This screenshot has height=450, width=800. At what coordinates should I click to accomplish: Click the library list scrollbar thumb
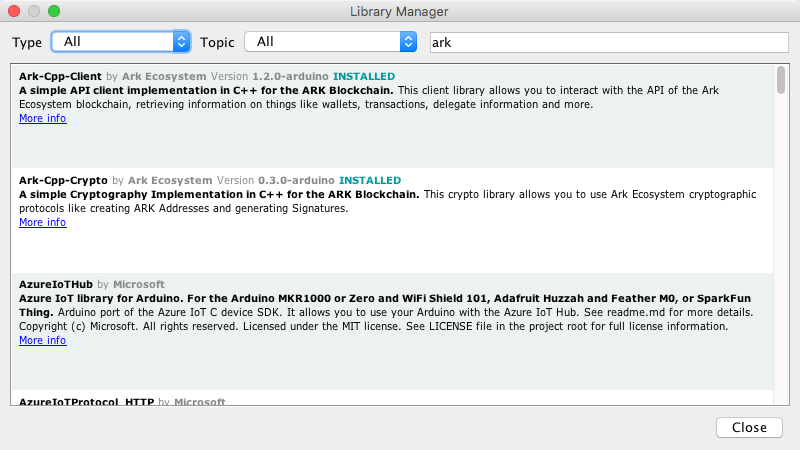(780, 80)
